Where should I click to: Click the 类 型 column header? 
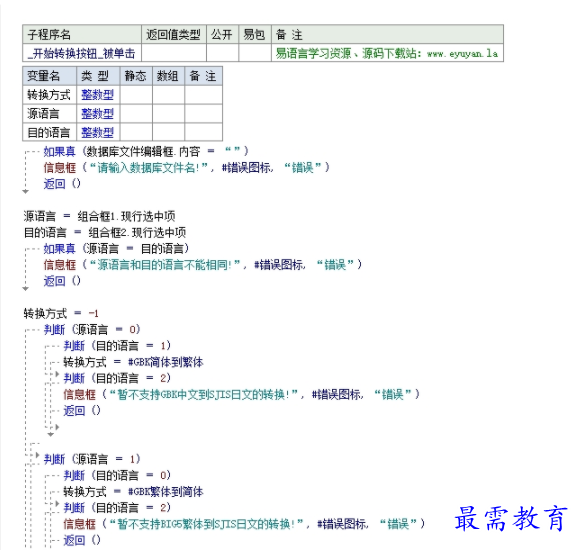tap(98, 76)
